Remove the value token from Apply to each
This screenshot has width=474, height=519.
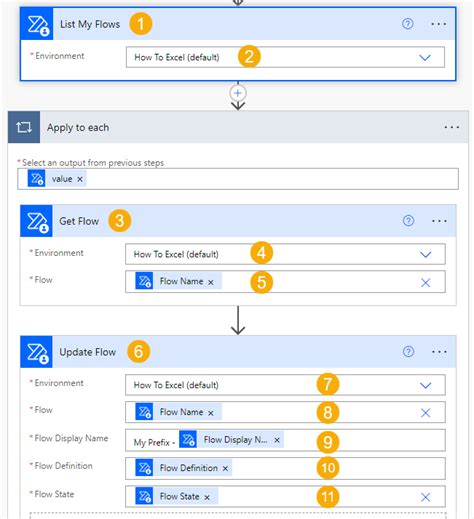[80, 179]
